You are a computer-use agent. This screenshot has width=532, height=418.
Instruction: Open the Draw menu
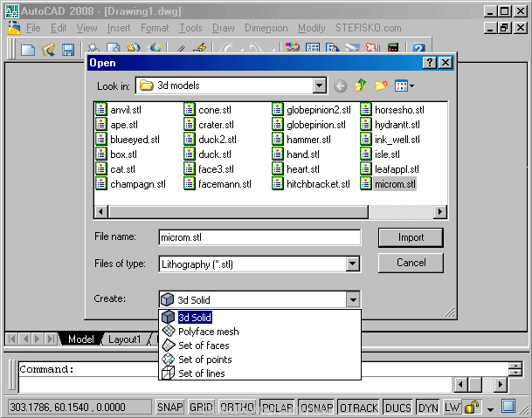[x=224, y=28]
